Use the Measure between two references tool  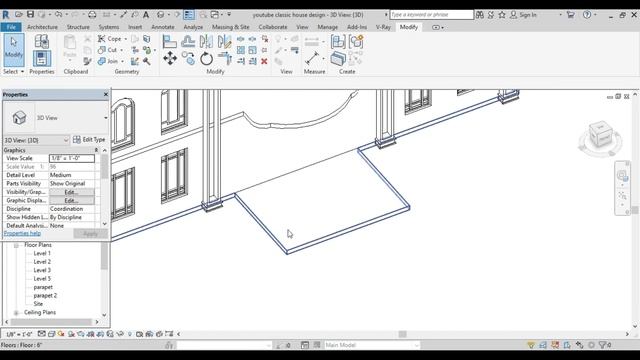pos(312,58)
